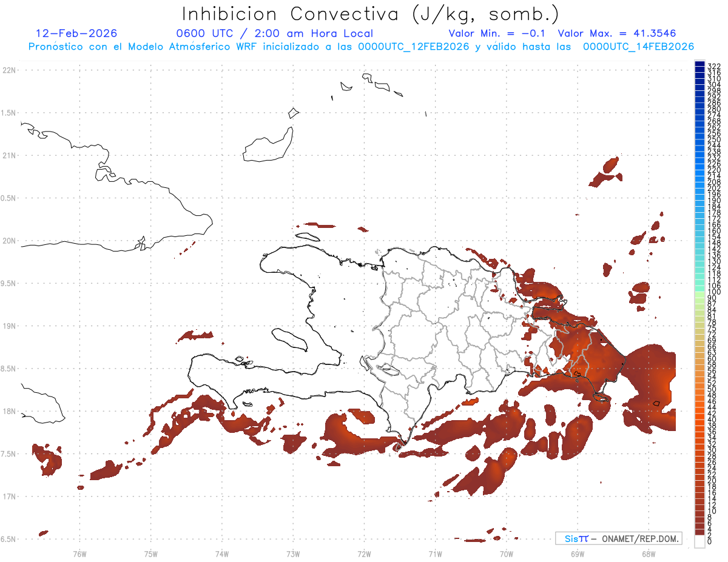Click the "71W" longitude label

point(435,554)
